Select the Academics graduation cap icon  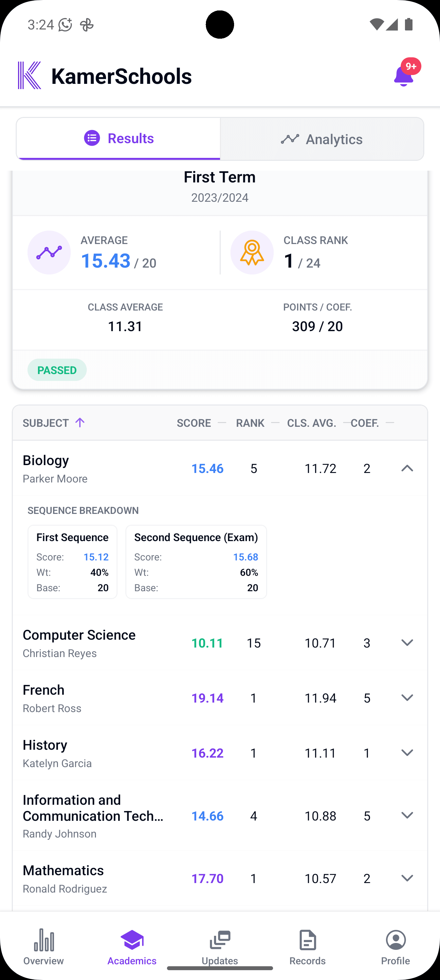click(132, 940)
